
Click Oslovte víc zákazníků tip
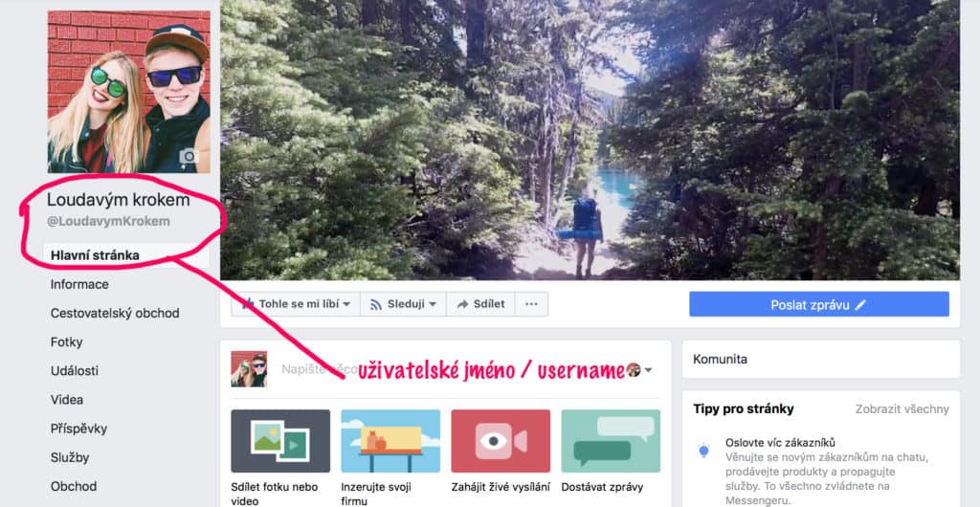tap(781, 443)
